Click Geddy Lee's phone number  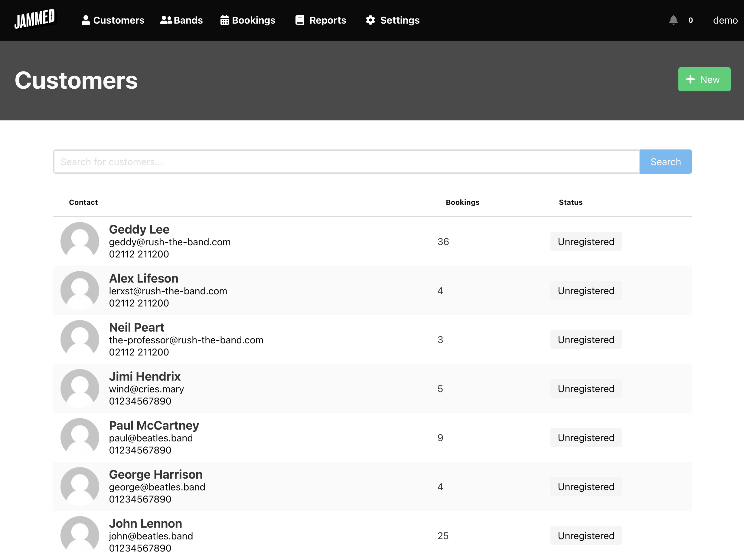tap(139, 254)
